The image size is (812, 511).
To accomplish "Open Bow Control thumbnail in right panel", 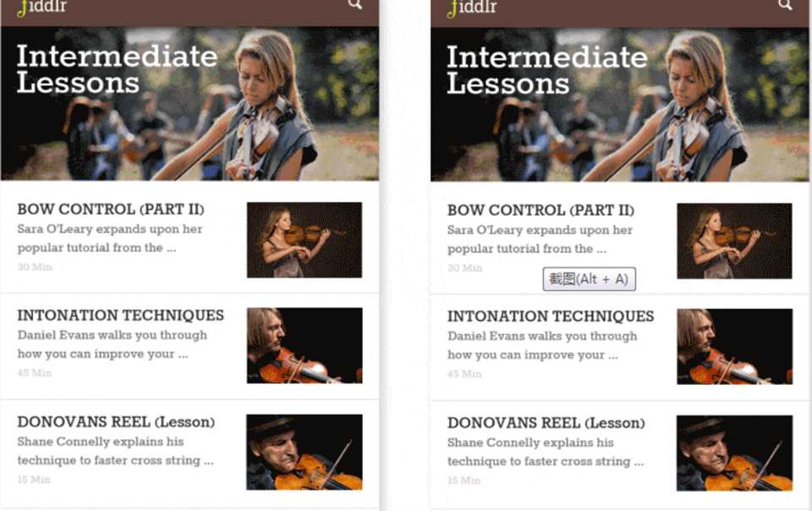I will point(734,241).
